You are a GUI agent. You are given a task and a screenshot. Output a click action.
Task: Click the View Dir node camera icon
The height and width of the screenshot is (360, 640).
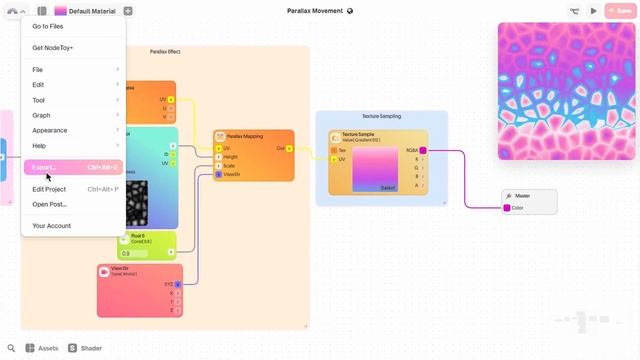point(104,272)
